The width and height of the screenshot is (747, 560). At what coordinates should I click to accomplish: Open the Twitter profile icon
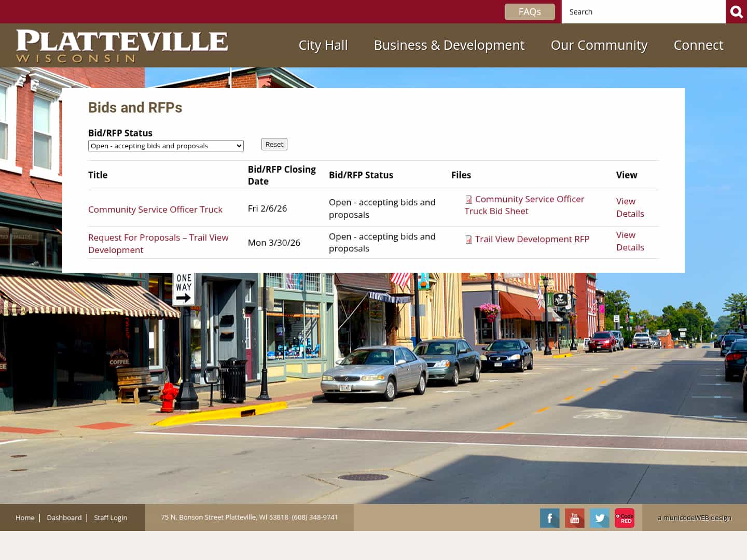(x=599, y=517)
